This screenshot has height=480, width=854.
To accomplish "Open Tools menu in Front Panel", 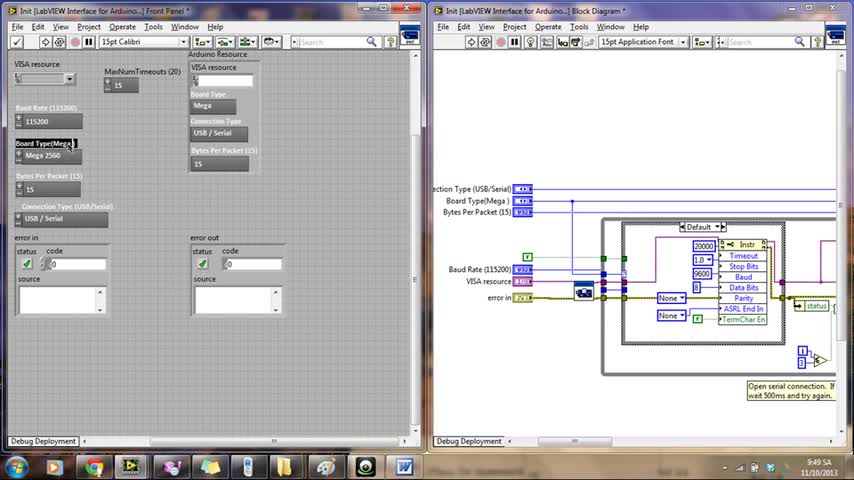I will point(153,27).
